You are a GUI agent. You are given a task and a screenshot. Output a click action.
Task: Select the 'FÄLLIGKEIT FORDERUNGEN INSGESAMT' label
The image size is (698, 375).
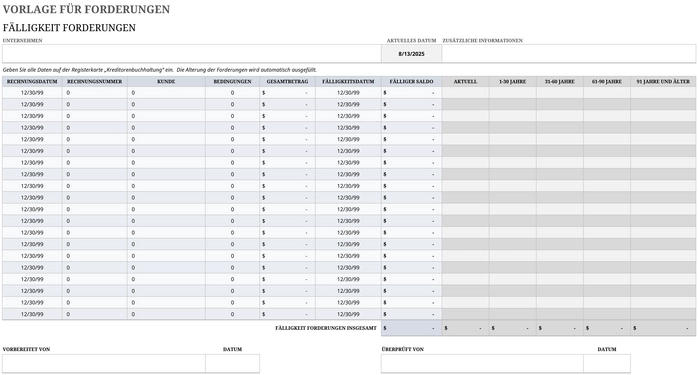(x=326, y=328)
